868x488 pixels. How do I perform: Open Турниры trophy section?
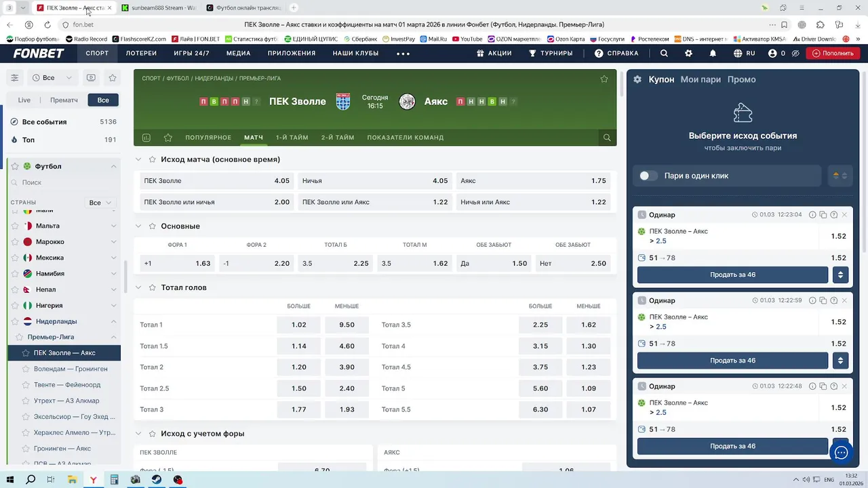click(551, 54)
